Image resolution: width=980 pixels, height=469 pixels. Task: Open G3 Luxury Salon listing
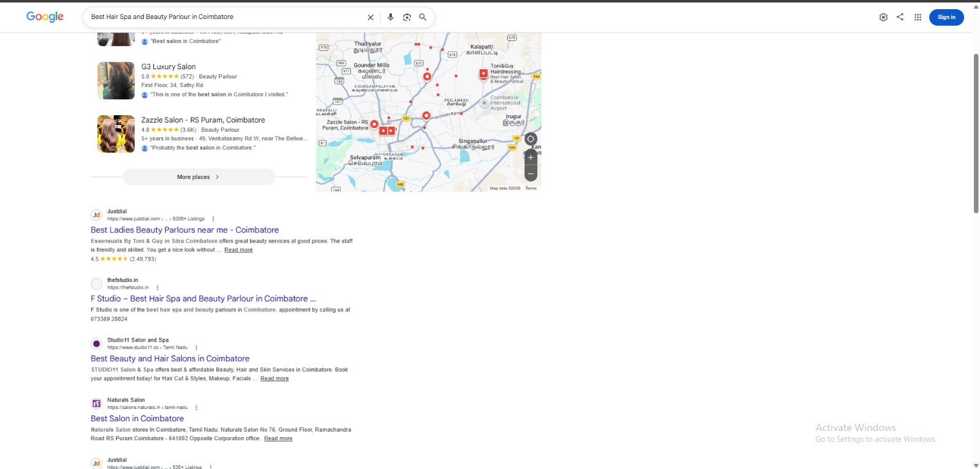[x=168, y=67]
